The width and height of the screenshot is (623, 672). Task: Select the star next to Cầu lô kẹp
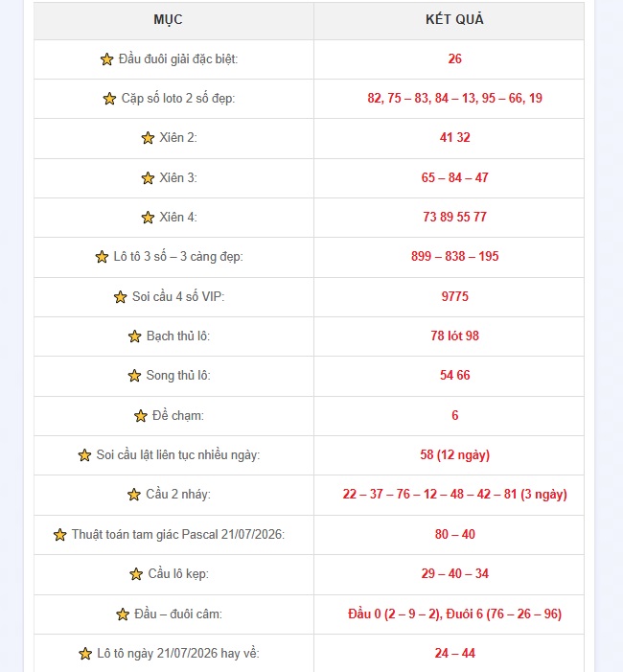pos(136,574)
